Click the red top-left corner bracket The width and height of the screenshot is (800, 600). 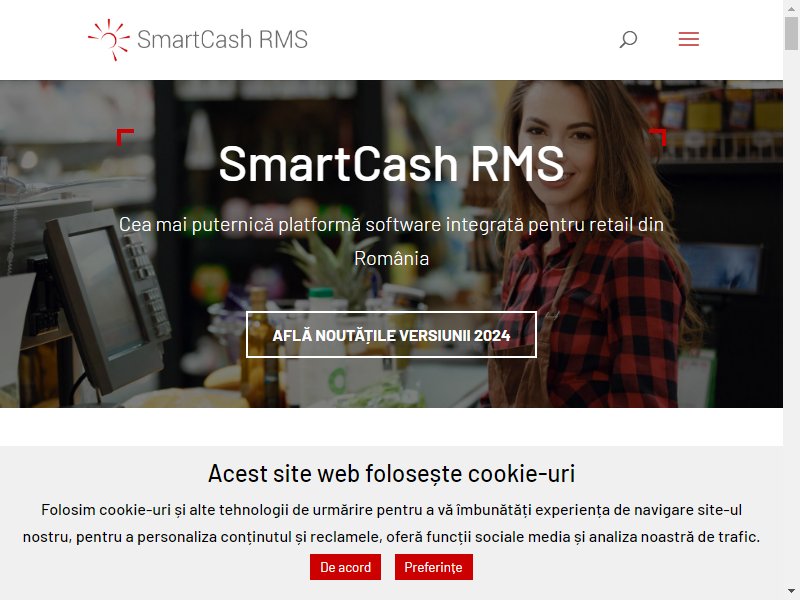tap(125, 137)
